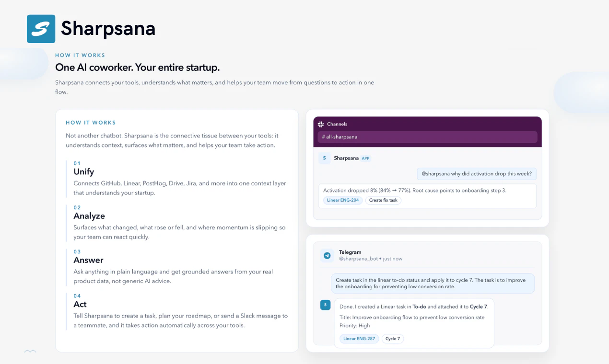
Task: Click the Sharpsana bot avatar in Telegram chat
Action: (326, 305)
